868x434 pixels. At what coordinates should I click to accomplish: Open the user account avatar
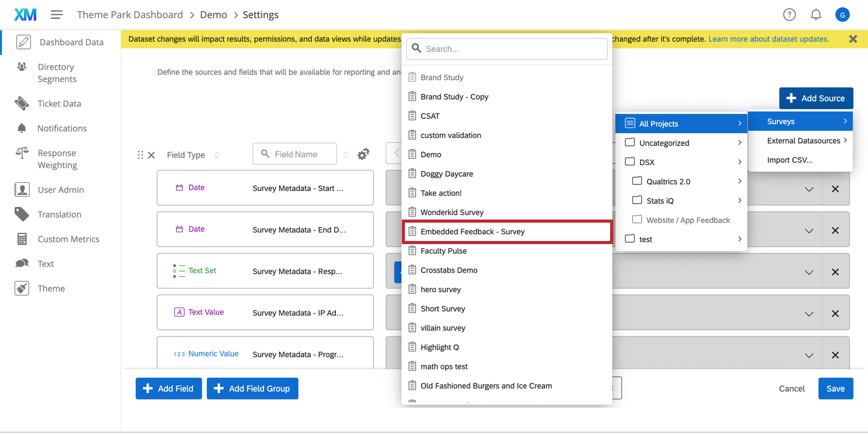(842, 15)
